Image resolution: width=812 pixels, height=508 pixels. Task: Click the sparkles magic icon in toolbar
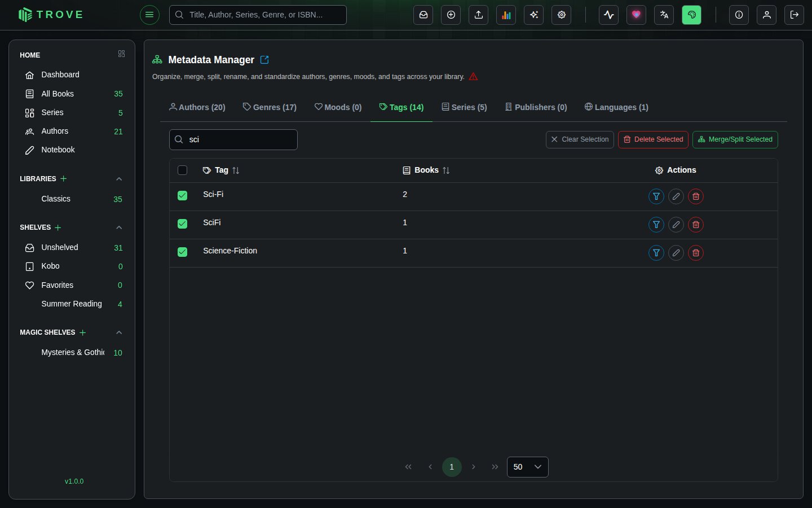point(534,15)
